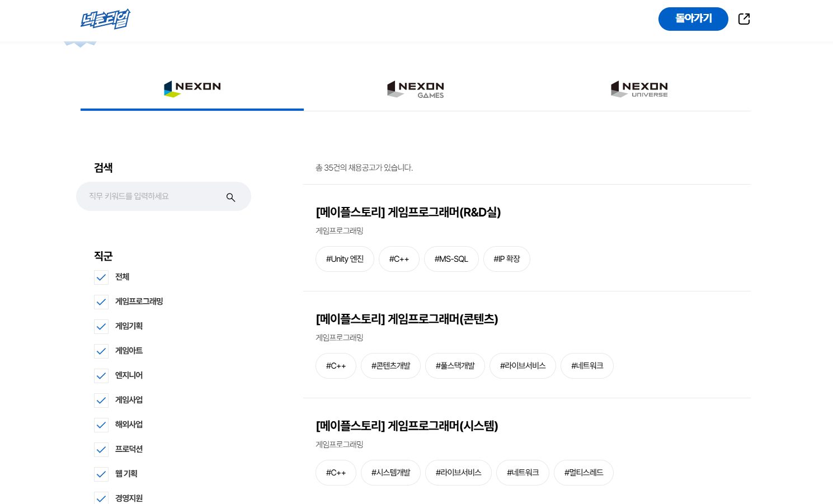Click the #MS-SQL tag
833x504 pixels.
tap(451, 259)
